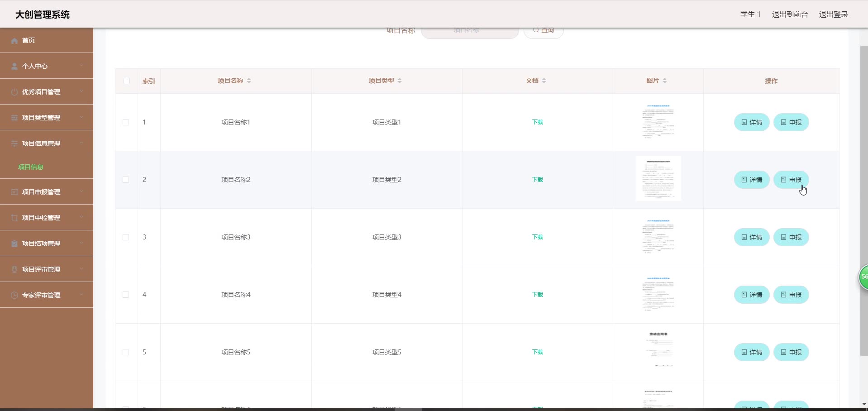Expand 项目类型管理 chevron
The height and width of the screenshot is (411, 868).
[x=81, y=117]
